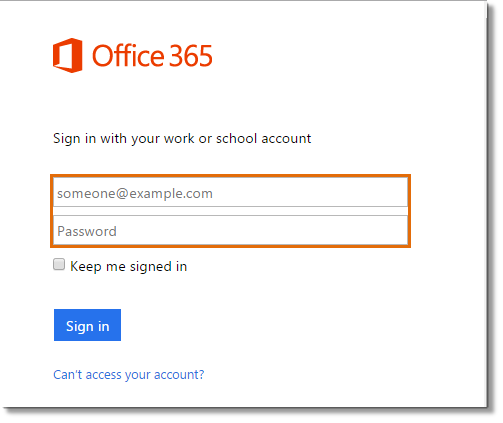Click the Sign in words of the heading

pyautogui.click(x=75, y=139)
